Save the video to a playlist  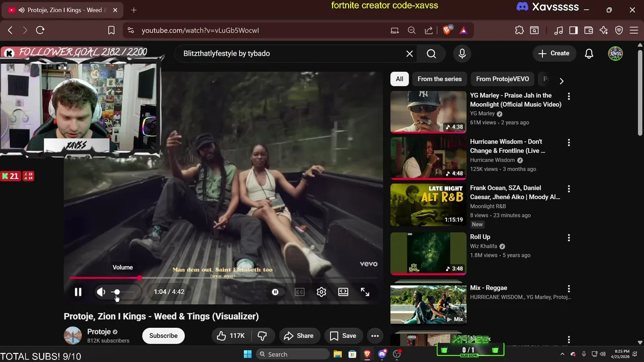coord(343,336)
